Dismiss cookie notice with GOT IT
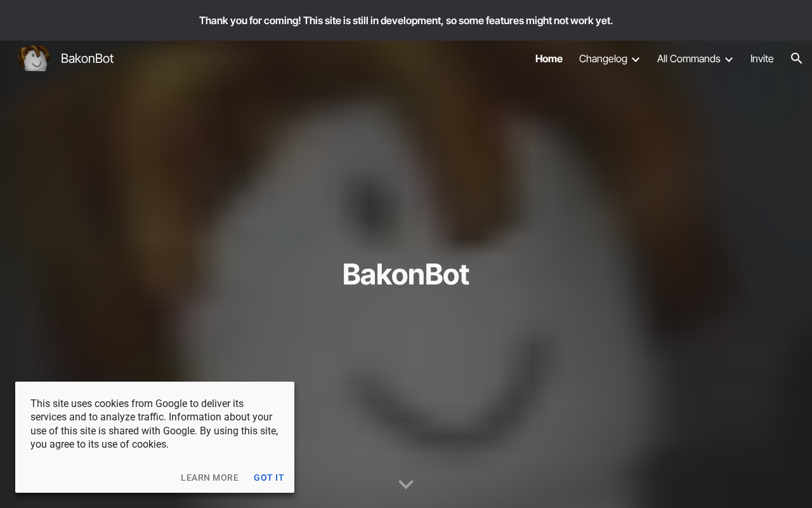Viewport: 812px width, 508px height. click(269, 478)
